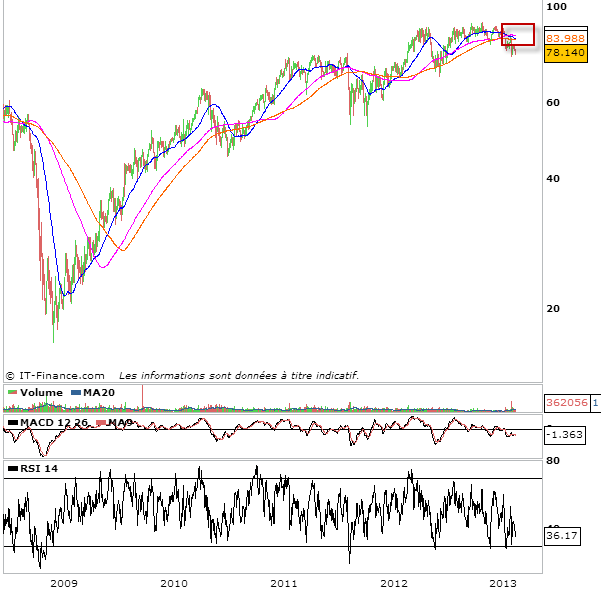
Task: Click the blue MA20 legend icon
Action: click(x=76, y=393)
